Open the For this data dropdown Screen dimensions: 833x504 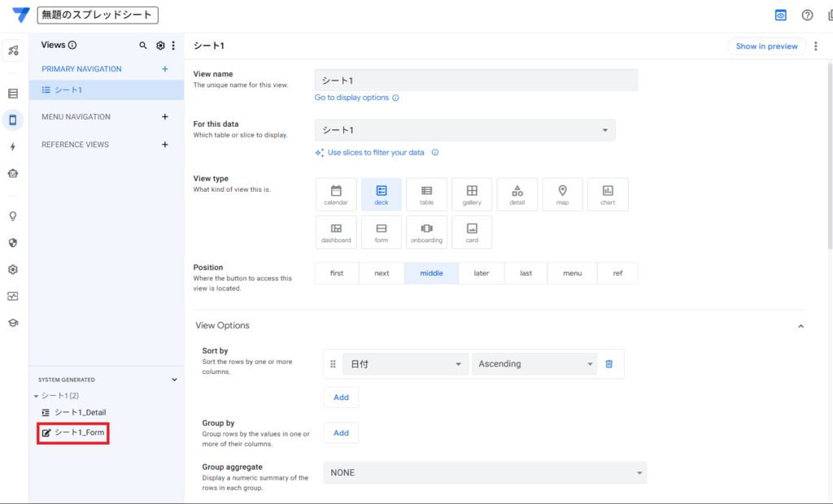pos(464,130)
